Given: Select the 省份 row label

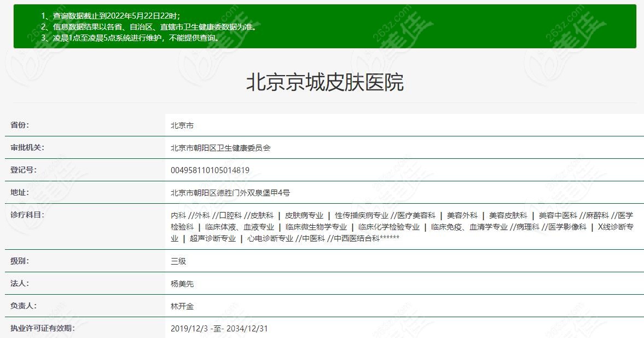Looking at the screenshot, I should [20, 125].
